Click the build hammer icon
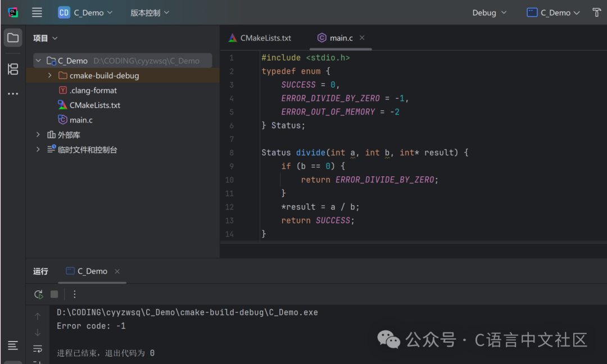607x364 pixels. point(596,13)
